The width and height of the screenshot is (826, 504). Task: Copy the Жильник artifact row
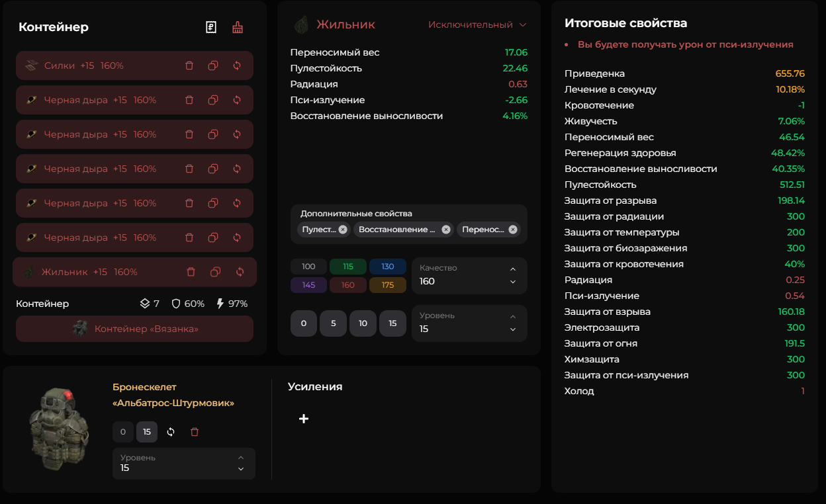point(215,272)
